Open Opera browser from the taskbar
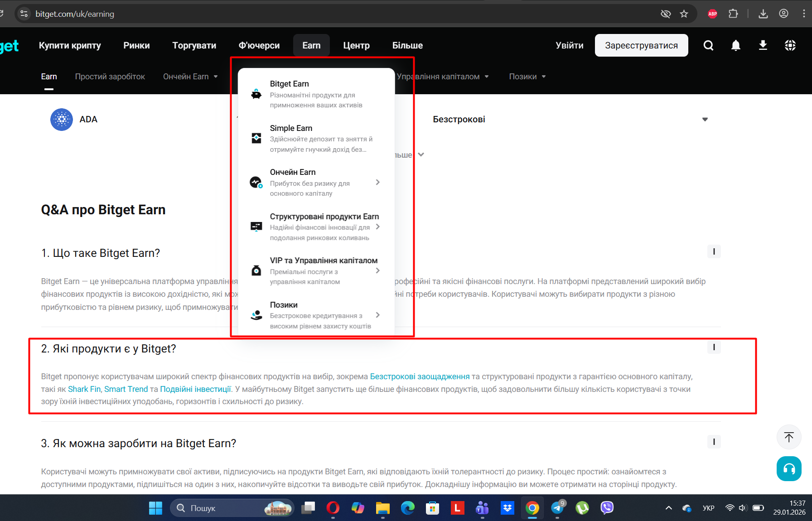The height and width of the screenshot is (521, 812). [x=333, y=508]
